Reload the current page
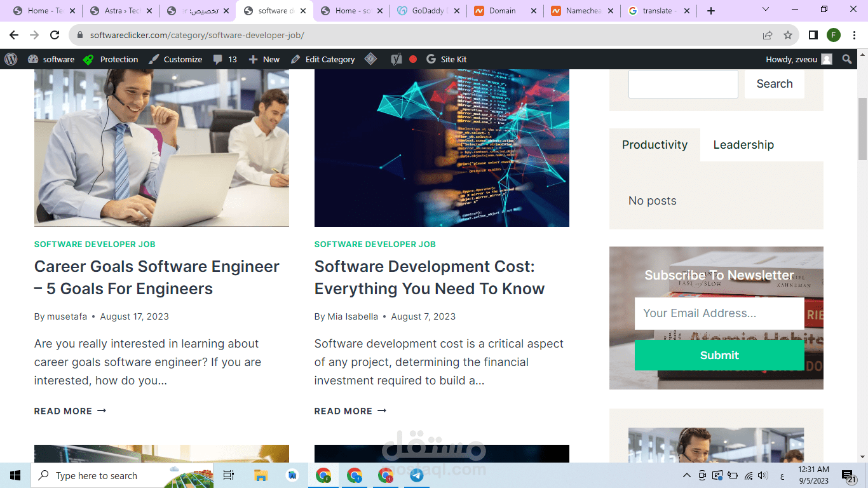Screen dimensions: 868x488 55,35
